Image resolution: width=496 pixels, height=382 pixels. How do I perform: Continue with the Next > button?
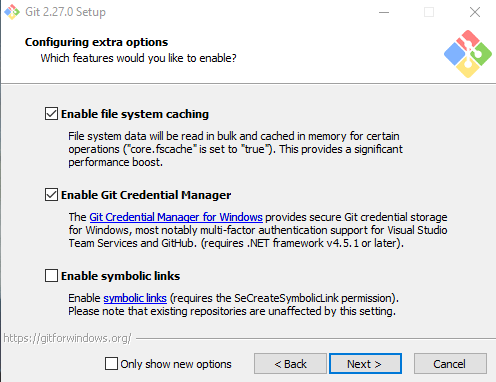click(365, 364)
